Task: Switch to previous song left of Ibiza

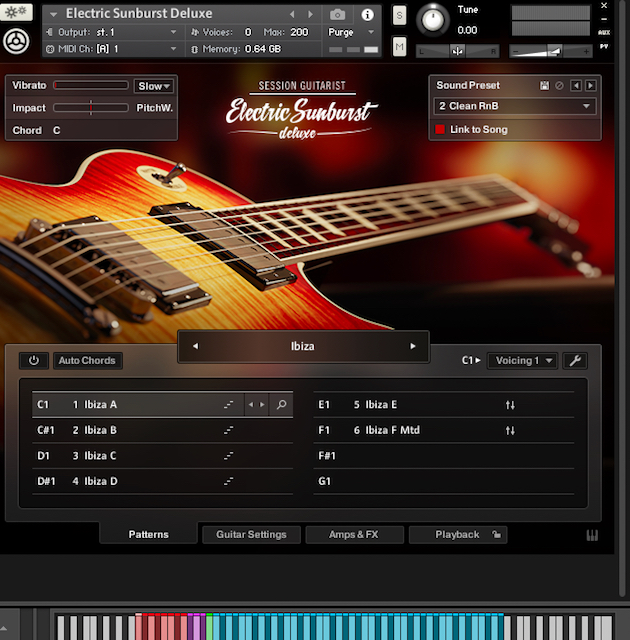Action: [195, 346]
